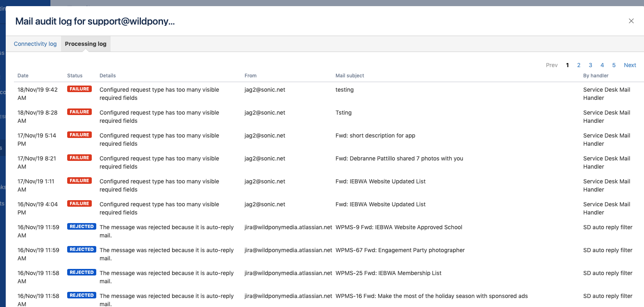Image resolution: width=644 pixels, height=307 pixels.
Task: Go to page 2 of the log
Action: [x=579, y=65]
